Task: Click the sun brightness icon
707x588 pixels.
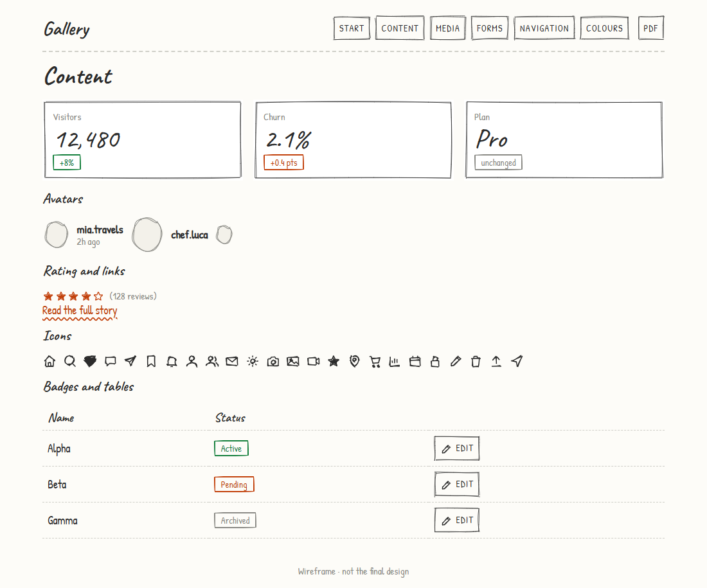Action: 253,361
